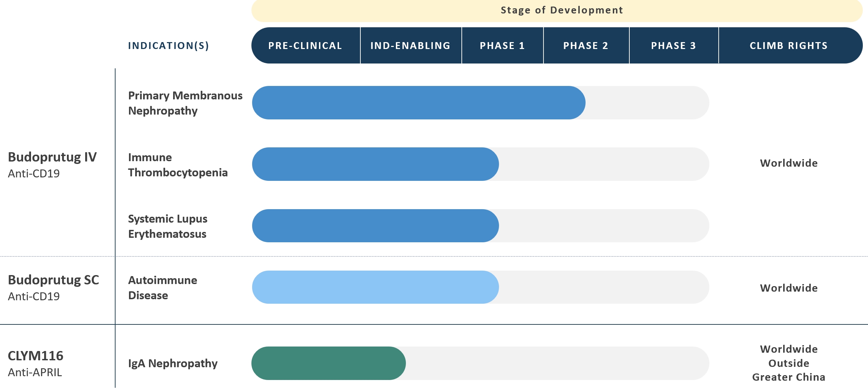
Task: Click the Stage of Development banner
Action: click(561, 10)
